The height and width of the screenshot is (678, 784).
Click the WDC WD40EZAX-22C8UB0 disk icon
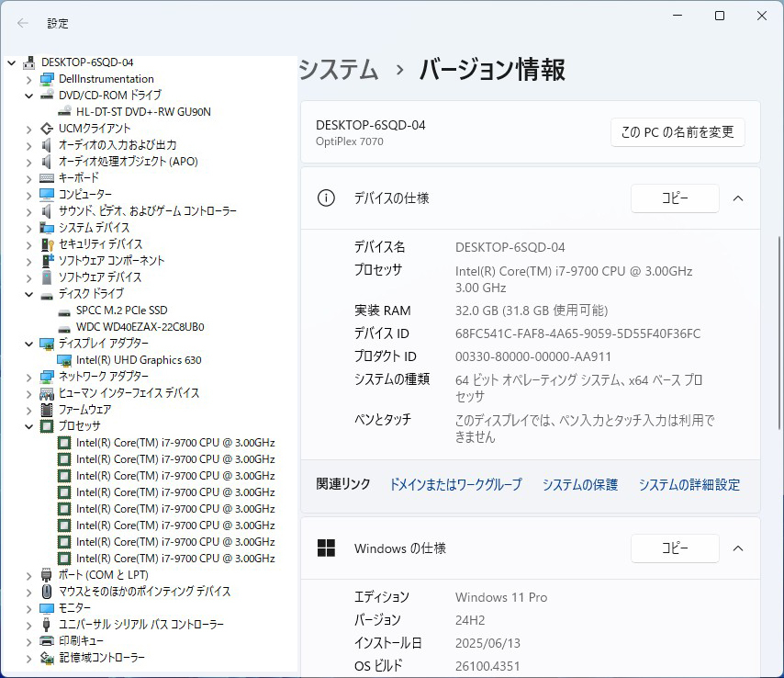point(64,329)
